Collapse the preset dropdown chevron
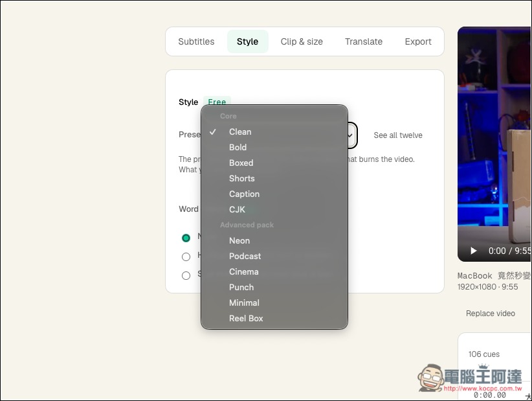The height and width of the screenshot is (401, 532). click(x=351, y=135)
